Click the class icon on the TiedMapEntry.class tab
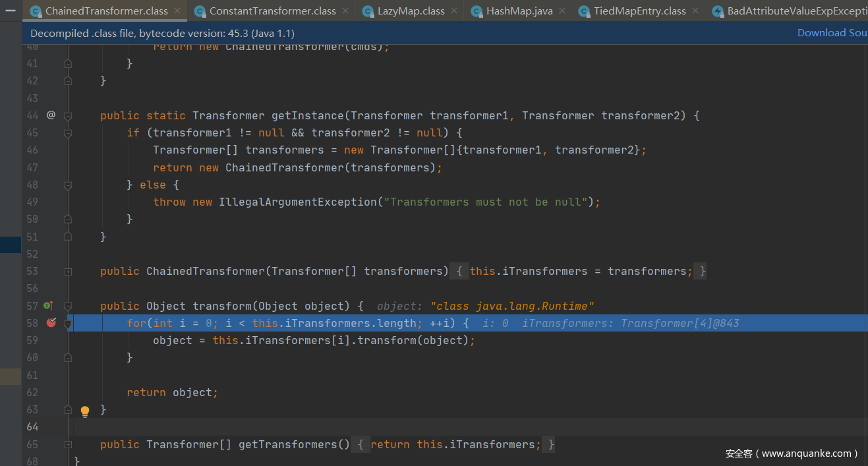Screen dimensions: 868x466 pyautogui.click(x=583, y=11)
